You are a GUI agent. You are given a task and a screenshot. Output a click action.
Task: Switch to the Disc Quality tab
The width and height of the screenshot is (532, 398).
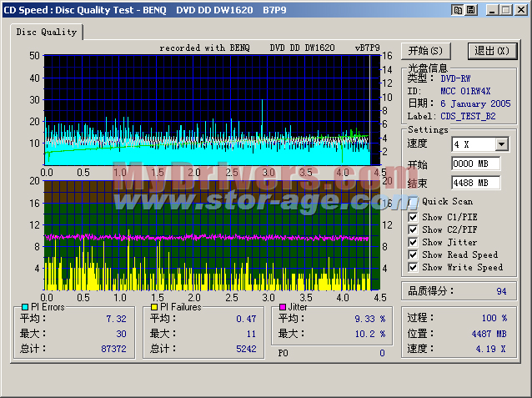click(48, 32)
